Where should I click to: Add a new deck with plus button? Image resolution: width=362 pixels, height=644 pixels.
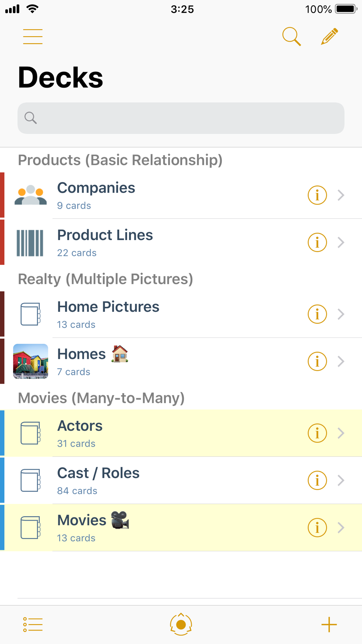[x=329, y=624]
